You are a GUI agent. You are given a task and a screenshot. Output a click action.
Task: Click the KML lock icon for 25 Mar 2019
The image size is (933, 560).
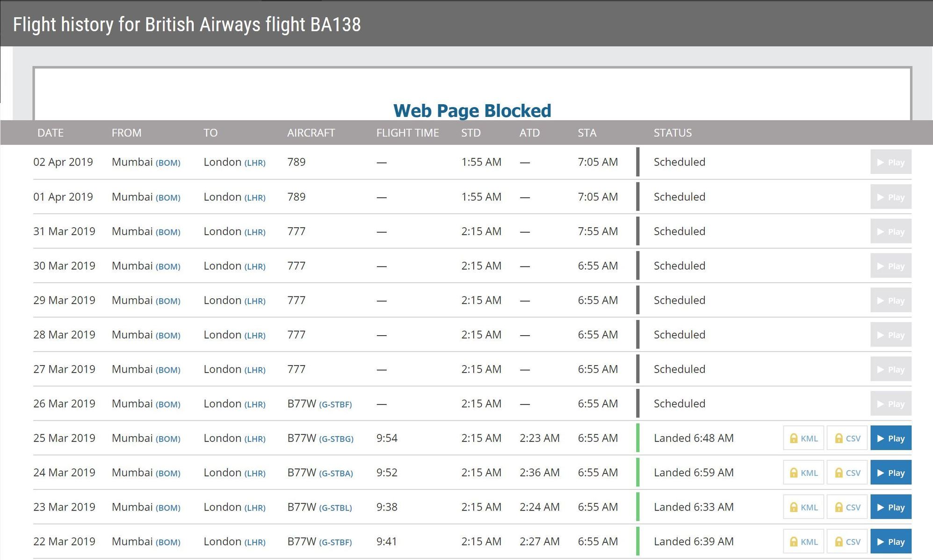794,438
